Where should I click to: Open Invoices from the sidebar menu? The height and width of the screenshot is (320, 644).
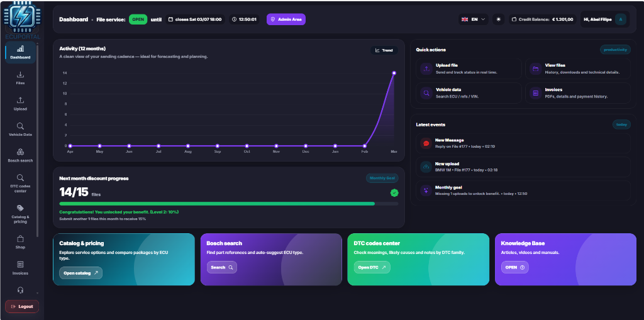pos(20,268)
